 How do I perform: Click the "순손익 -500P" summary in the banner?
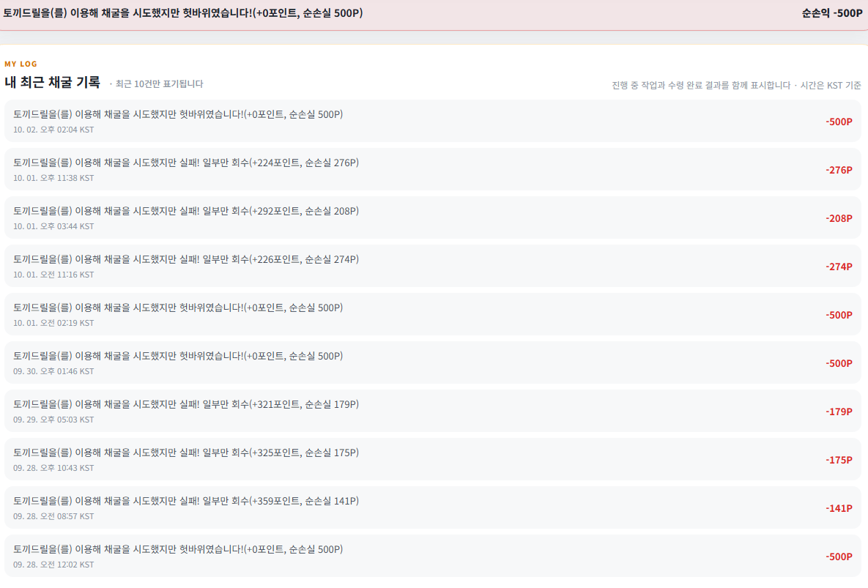point(832,12)
